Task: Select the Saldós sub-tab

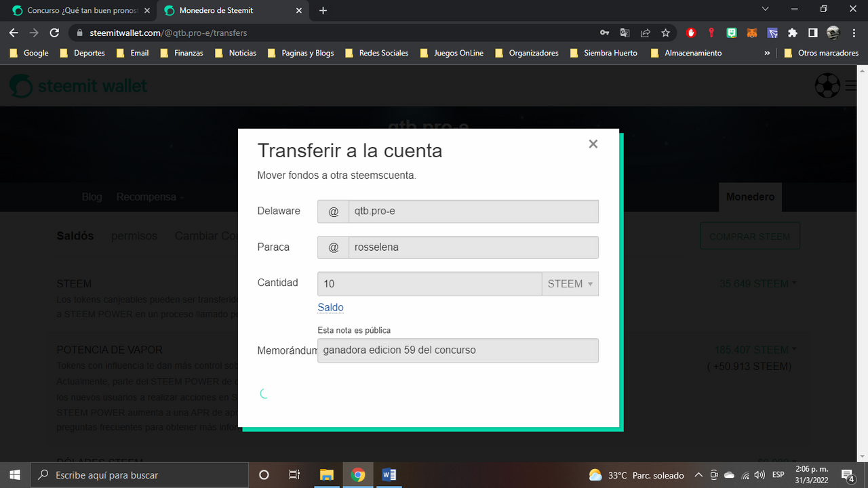Action: click(x=75, y=236)
